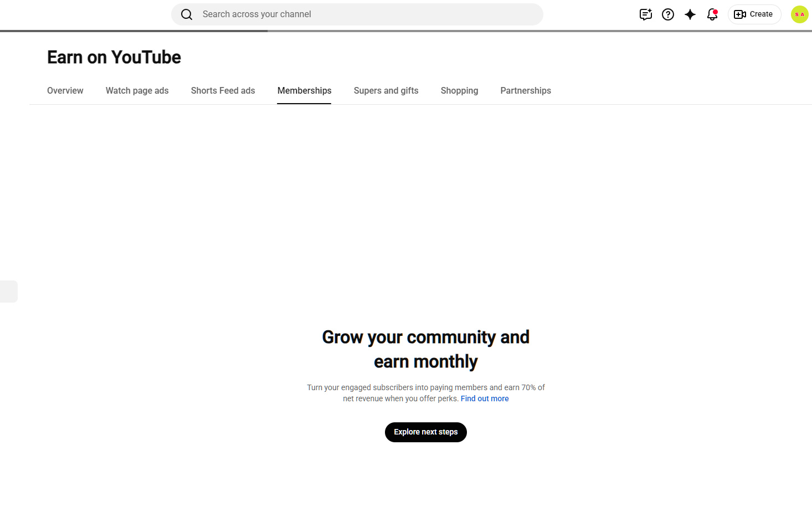Open the send feedback icon

click(646, 14)
